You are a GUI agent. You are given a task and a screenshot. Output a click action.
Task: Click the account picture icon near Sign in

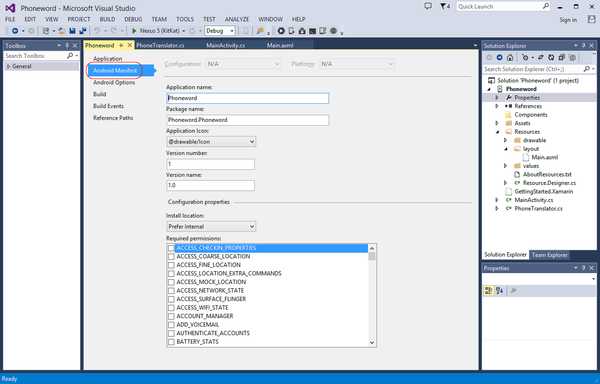click(592, 20)
